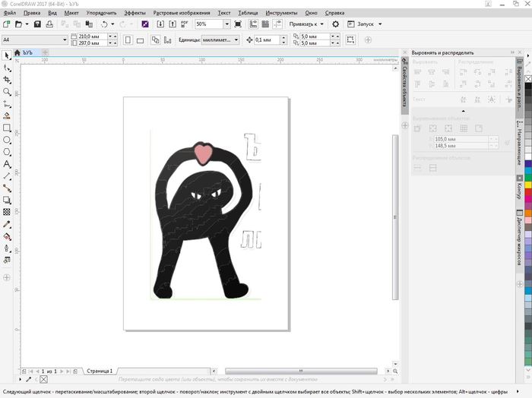Viewport: 532px width, 398px height.
Task: Select the Crop tool in toolbox
Action: point(7,80)
